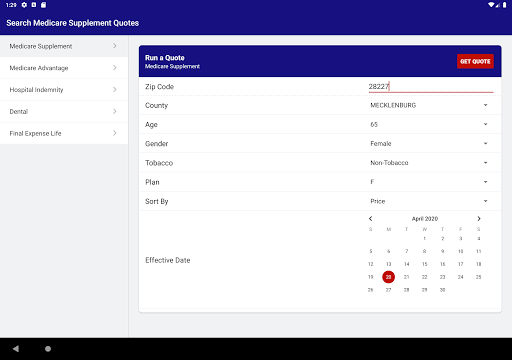Pick April 15 as effective date
This screenshot has height=360, width=512.
pos(424,264)
